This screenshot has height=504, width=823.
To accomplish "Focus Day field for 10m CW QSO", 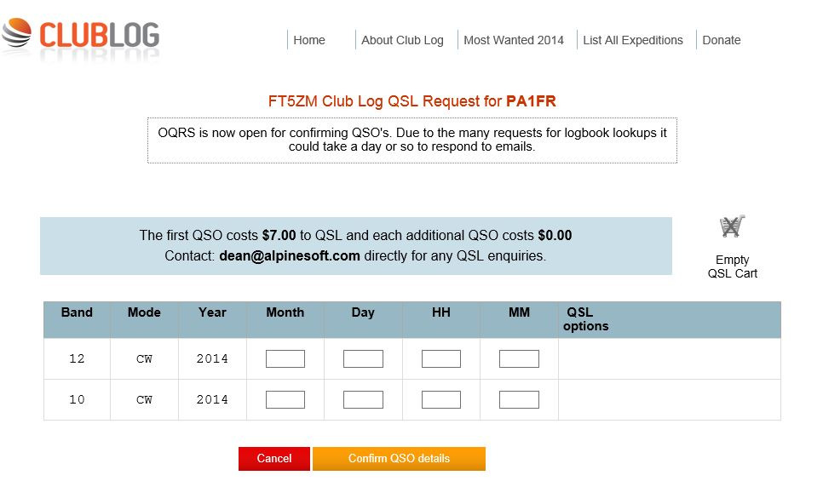I will click(363, 400).
